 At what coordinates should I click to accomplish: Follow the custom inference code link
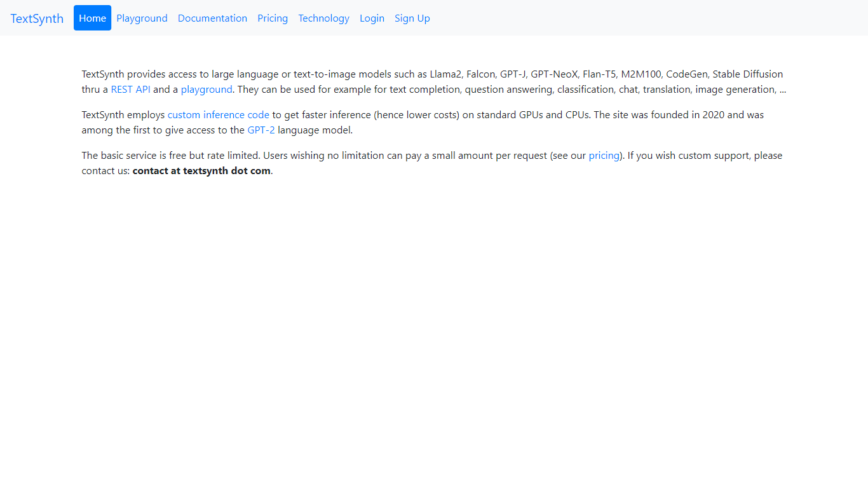coord(219,115)
